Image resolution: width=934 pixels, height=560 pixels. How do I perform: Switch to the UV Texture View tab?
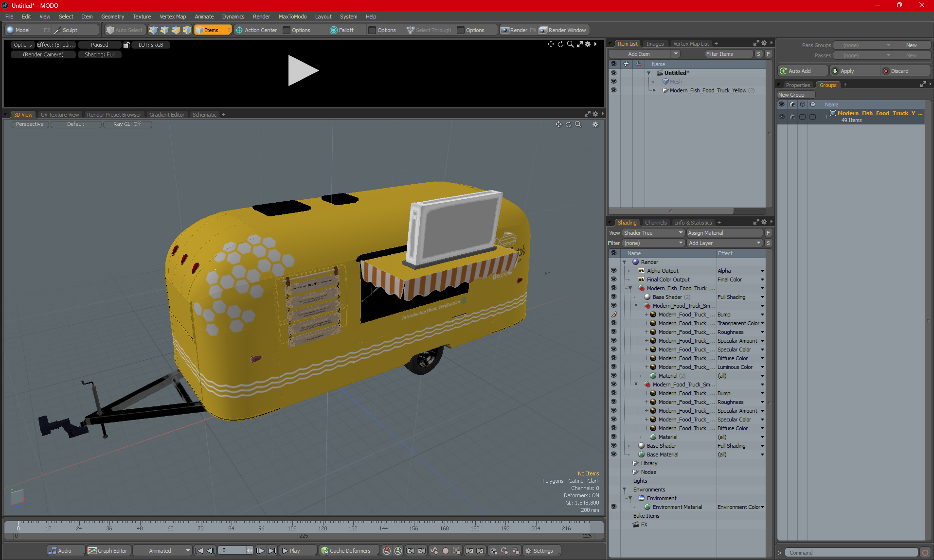pos(59,115)
